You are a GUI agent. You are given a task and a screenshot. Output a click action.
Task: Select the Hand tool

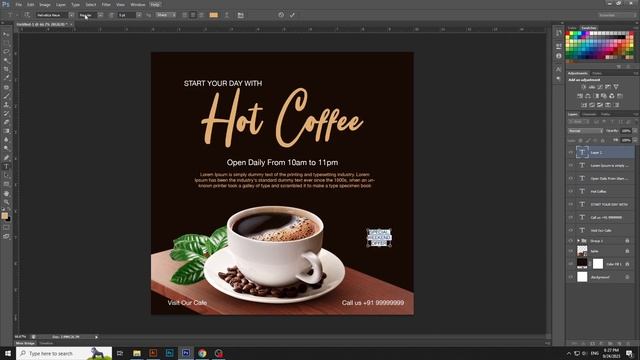tap(6, 193)
